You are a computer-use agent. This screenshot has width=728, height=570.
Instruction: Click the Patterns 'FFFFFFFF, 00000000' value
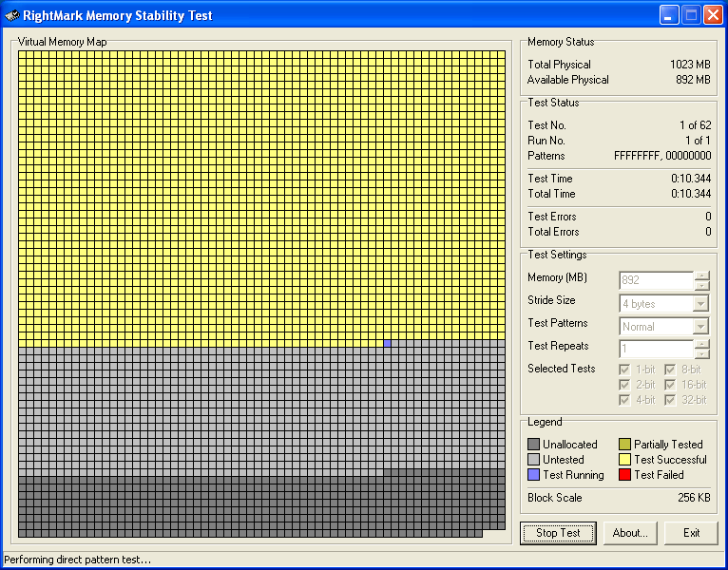(x=662, y=156)
